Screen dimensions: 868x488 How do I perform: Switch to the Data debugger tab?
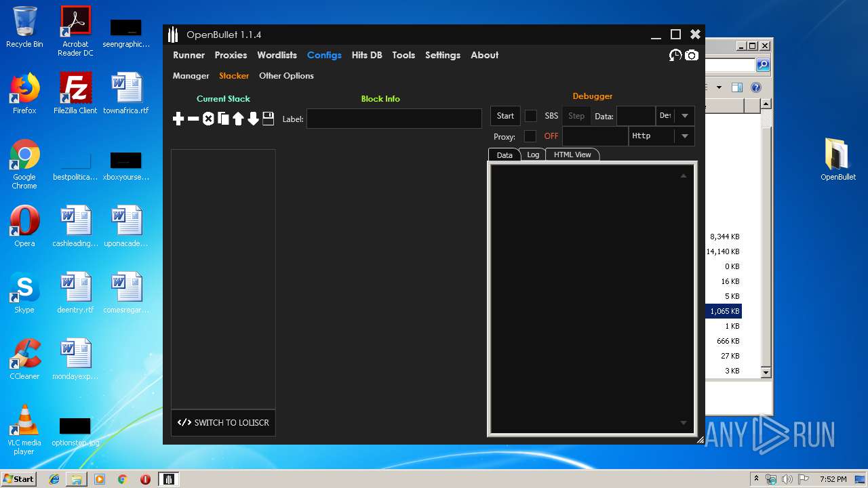[x=505, y=155]
